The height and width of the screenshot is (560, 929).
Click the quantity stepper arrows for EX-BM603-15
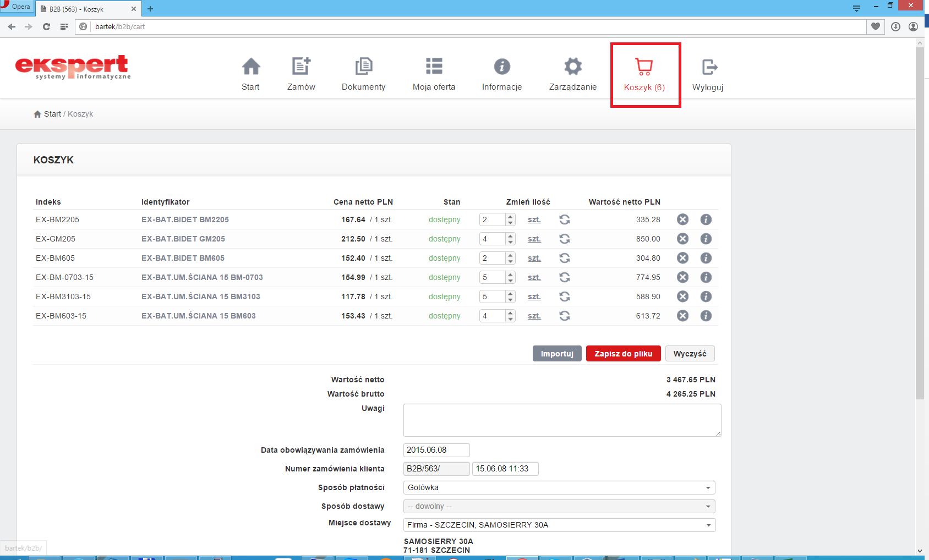[x=511, y=316]
